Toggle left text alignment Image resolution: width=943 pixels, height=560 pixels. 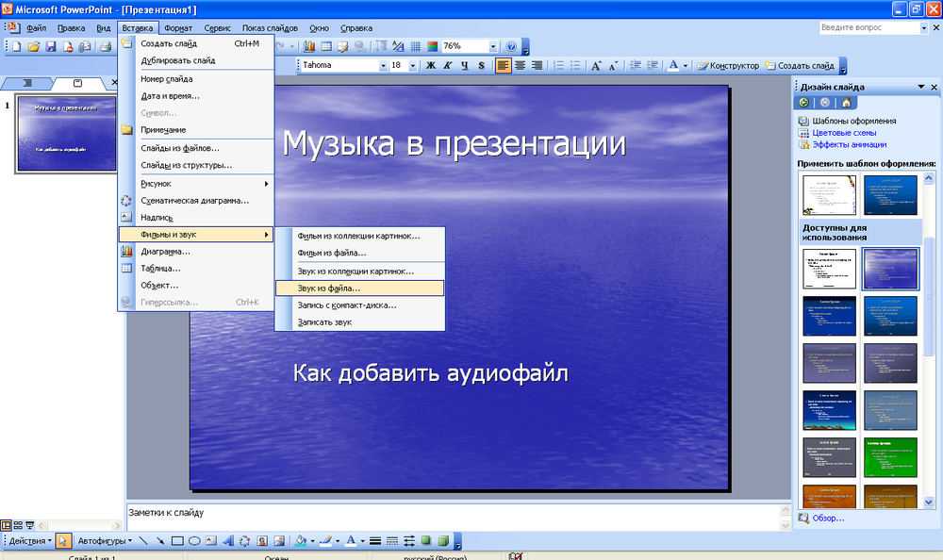pyautogui.click(x=504, y=66)
